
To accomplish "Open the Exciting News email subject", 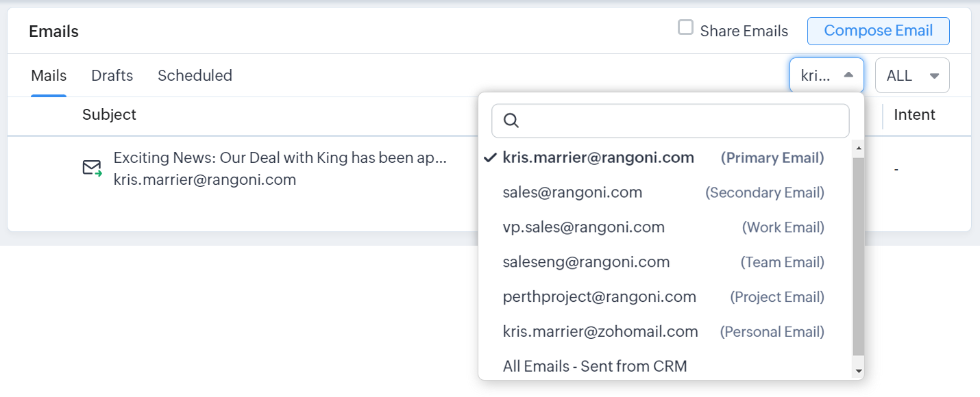I will (280, 158).
